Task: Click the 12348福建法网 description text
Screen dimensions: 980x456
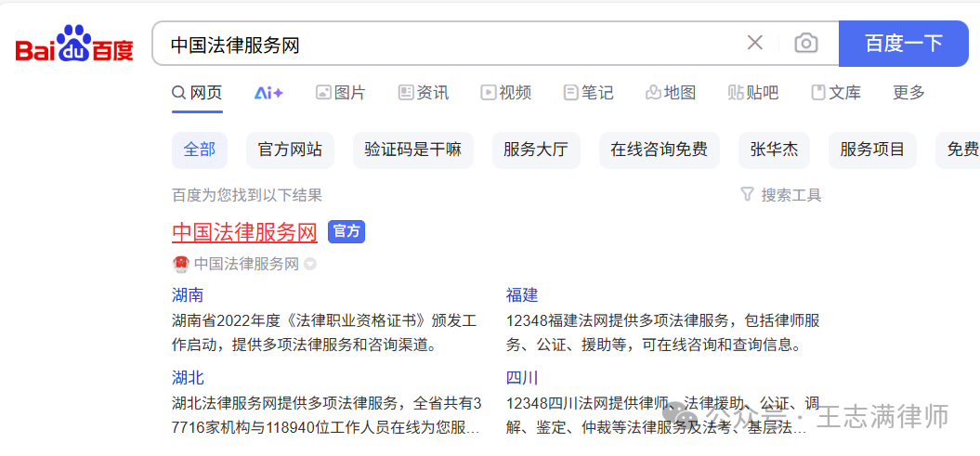Action: click(662, 332)
